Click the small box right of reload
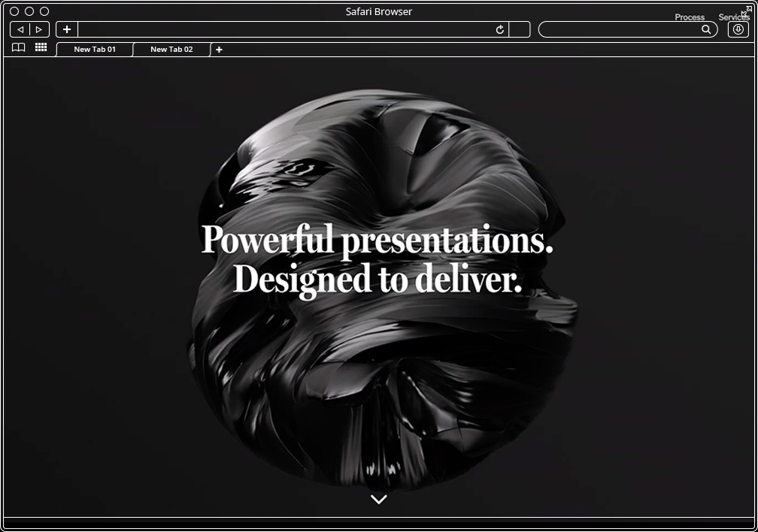758x532 pixels. (520, 29)
